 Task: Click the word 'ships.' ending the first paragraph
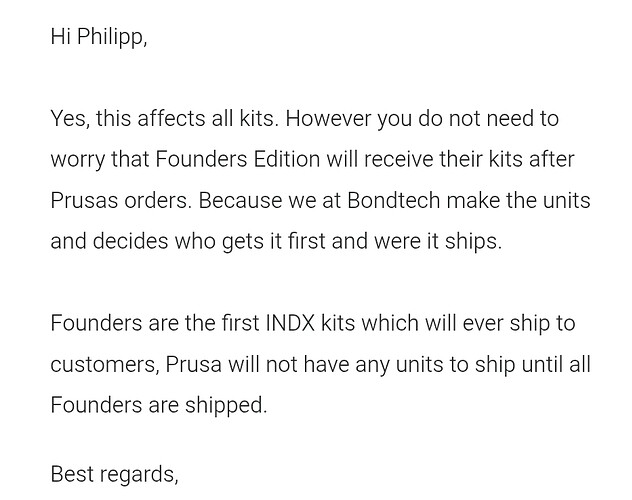(x=473, y=242)
